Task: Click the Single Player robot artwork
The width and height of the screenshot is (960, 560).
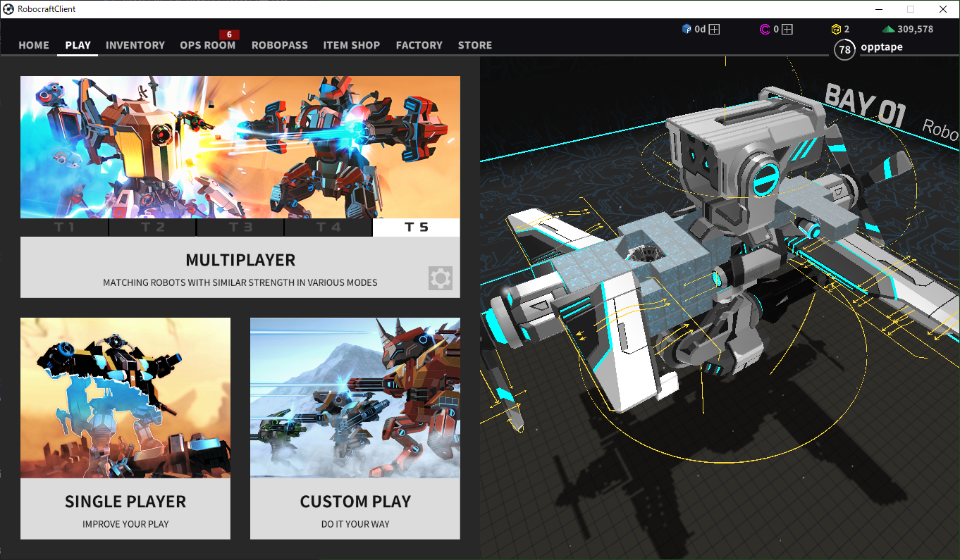Action: pyautogui.click(x=125, y=398)
